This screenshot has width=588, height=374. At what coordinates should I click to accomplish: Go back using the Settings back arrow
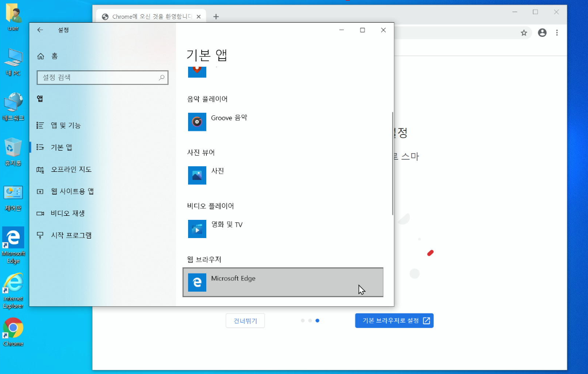[x=40, y=30]
